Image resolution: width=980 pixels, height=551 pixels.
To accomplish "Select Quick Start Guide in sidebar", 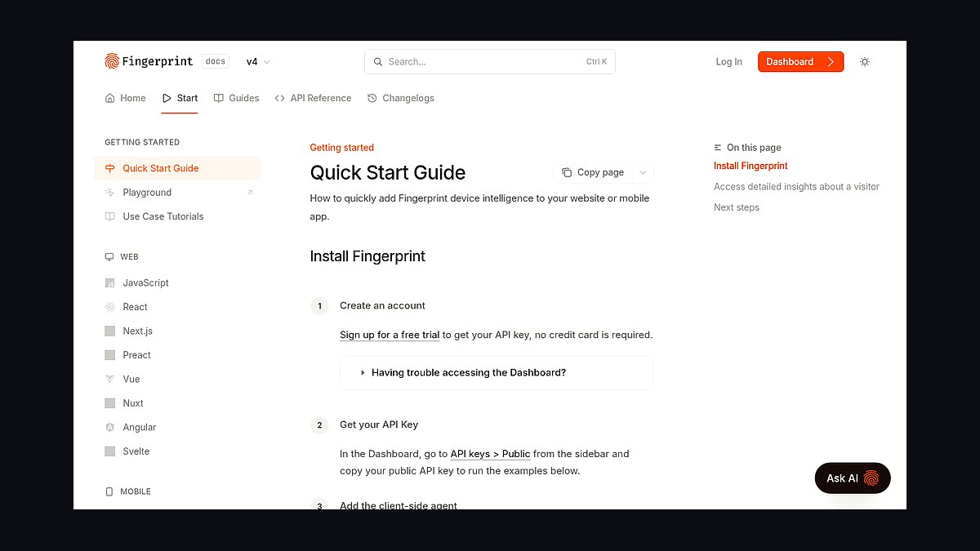I will [x=178, y=168].
